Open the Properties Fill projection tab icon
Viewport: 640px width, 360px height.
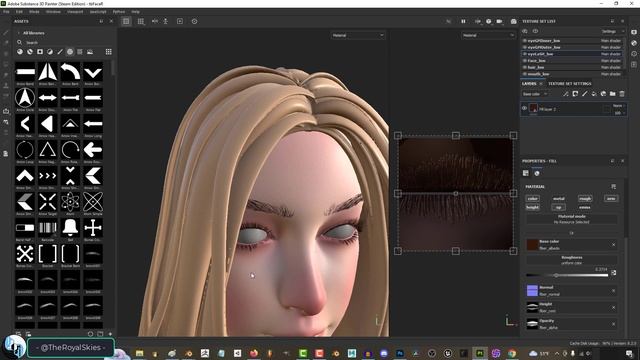click(526, 173)
